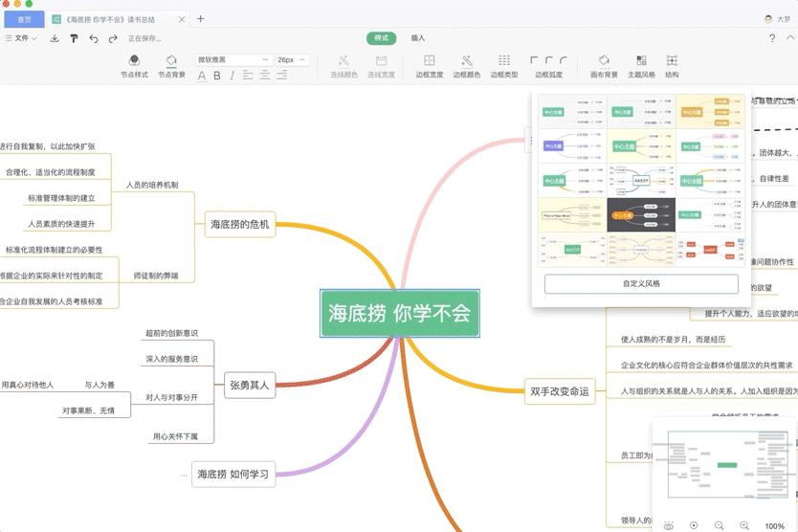798x532 pixels.
Task: Select the 使人成熟的不是岁月，而是经历 node
Action: point(673,339)
